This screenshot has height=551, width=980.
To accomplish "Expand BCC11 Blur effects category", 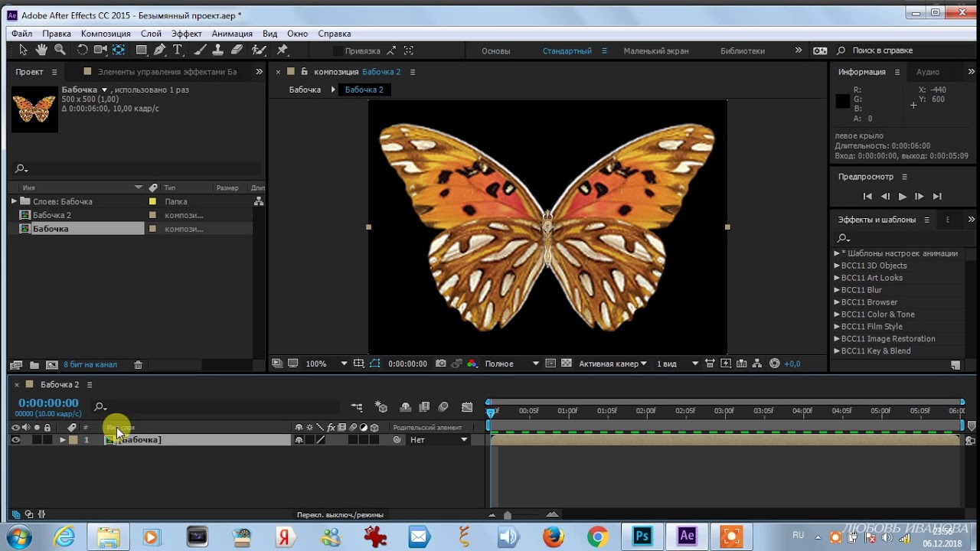I will [837, 290].
